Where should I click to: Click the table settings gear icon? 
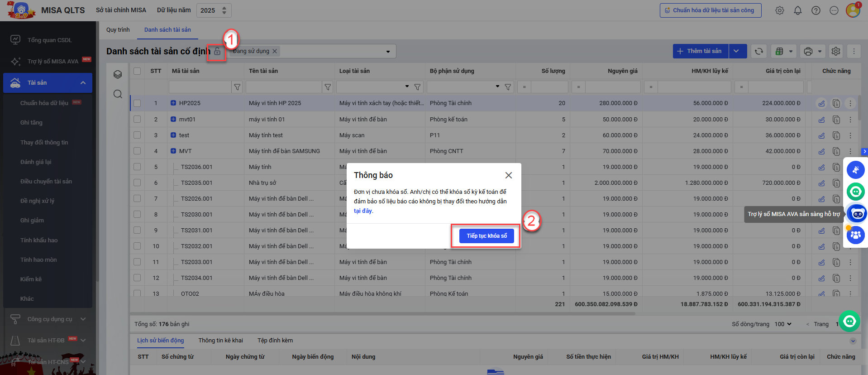(835, 51)
